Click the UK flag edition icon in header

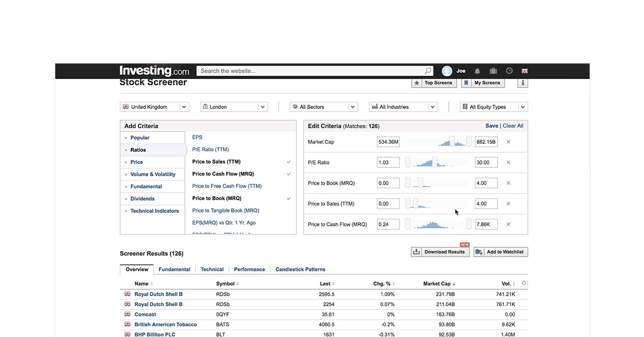coord(524,71)
